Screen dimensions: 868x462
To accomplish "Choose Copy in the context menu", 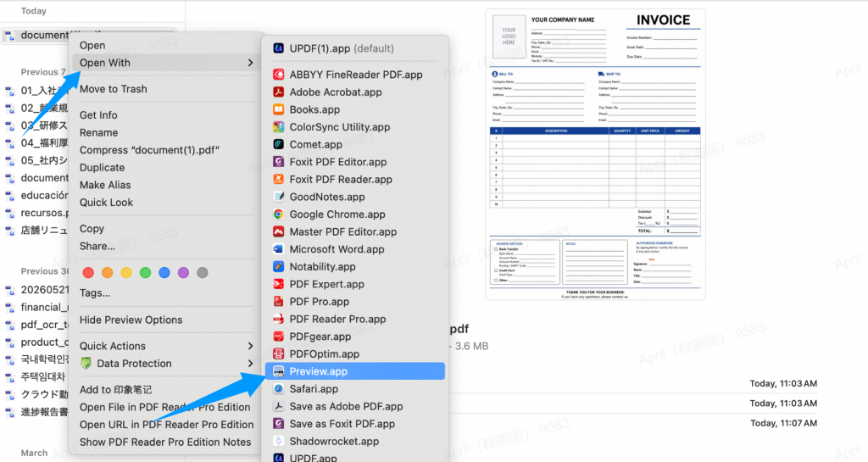I will tap(92, 229).
